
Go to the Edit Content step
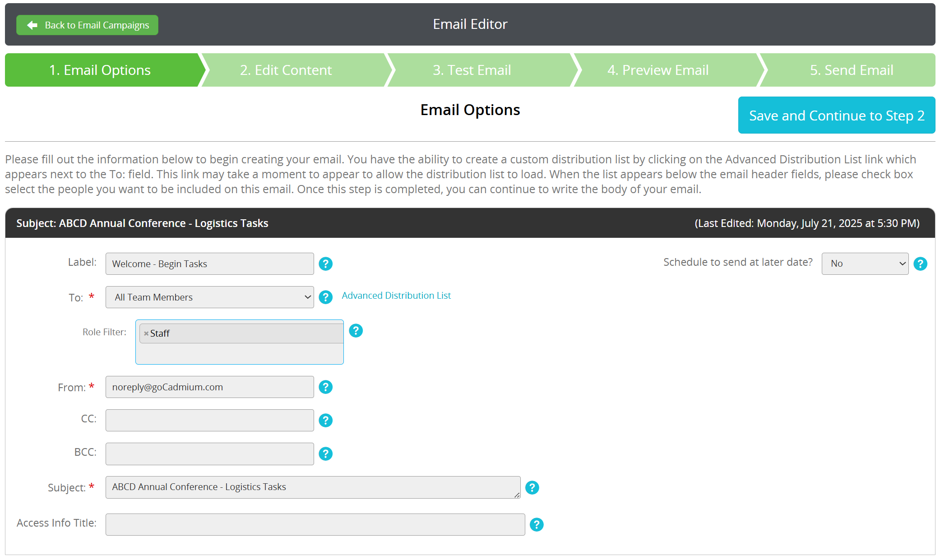pyautogui.click(x=286, y=70)
